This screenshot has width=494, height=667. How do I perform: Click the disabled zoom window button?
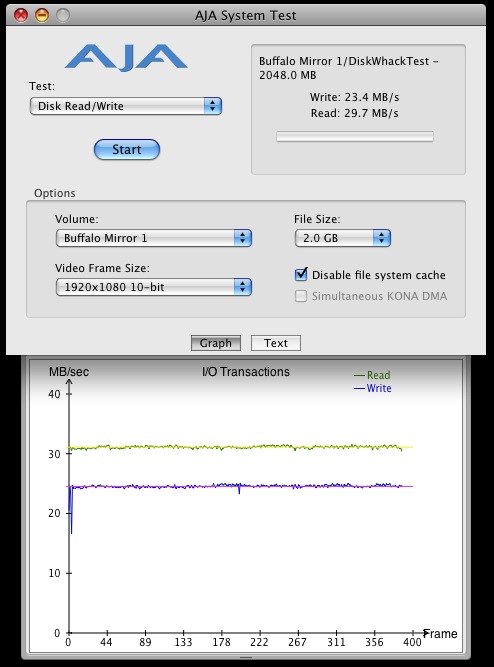63,15
